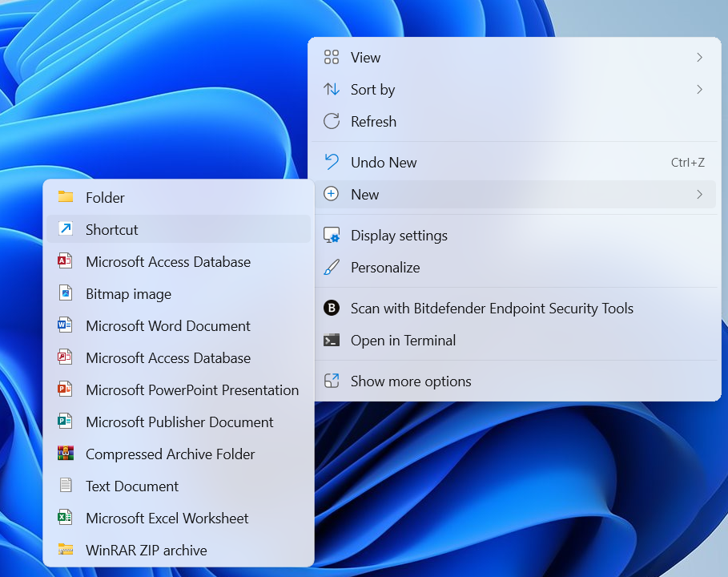Click the blue W Word document icon
Viewport: 728px width, 577px height.
point(65,325)
